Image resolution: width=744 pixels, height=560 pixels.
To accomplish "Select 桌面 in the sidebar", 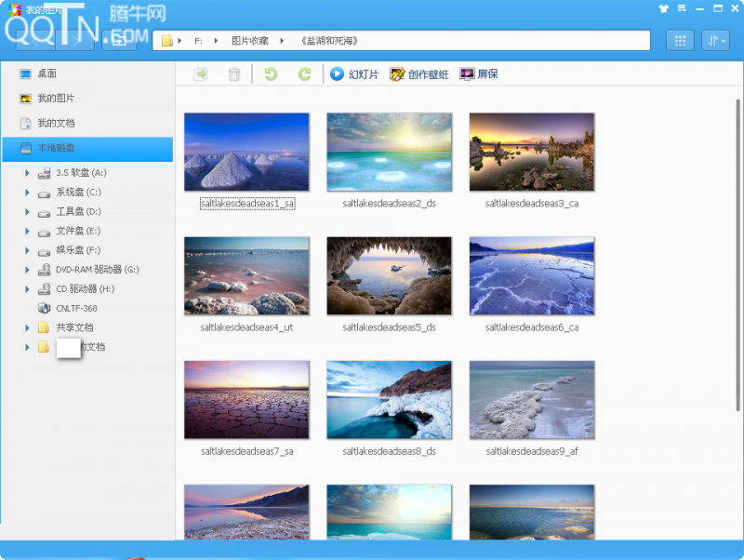I will click(46, 73).
